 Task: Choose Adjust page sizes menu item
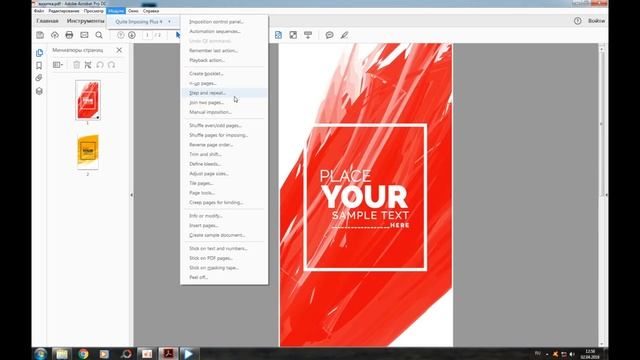(224, 173)
